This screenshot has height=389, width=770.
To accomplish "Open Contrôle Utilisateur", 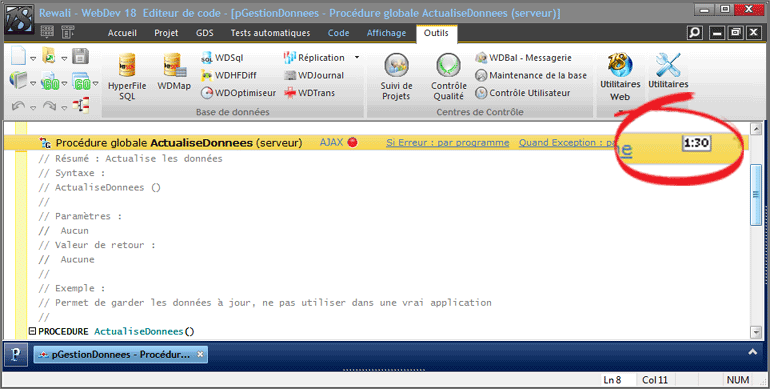I will coord(522,93).
